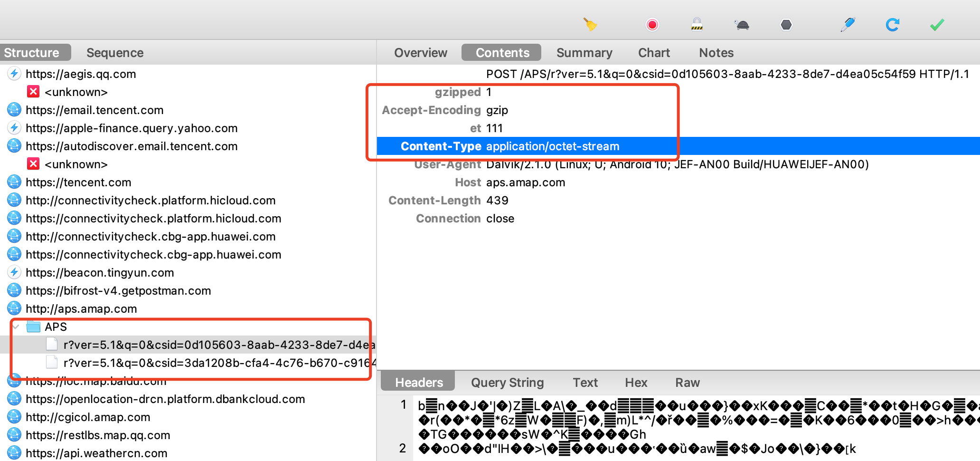Viewport: 980px width, 461px height.
Task: Click globe icon for api.weathercn.com
Action: (x=14, y=453)
